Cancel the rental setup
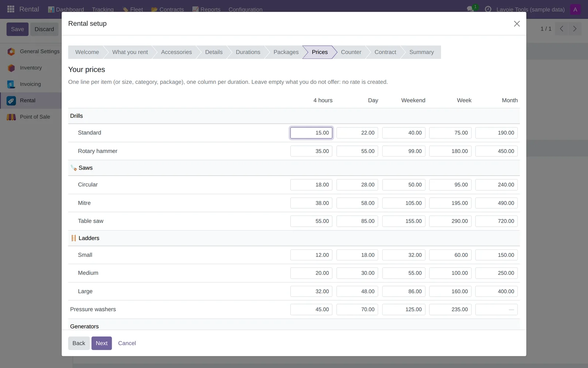The width and height of the screenshot is (588, 368). click(127, 343)
